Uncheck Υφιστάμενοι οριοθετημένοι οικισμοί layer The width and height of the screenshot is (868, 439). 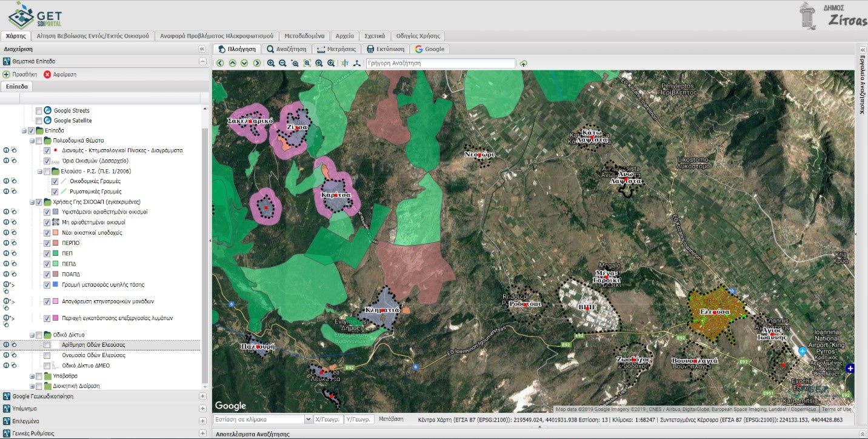47,212
